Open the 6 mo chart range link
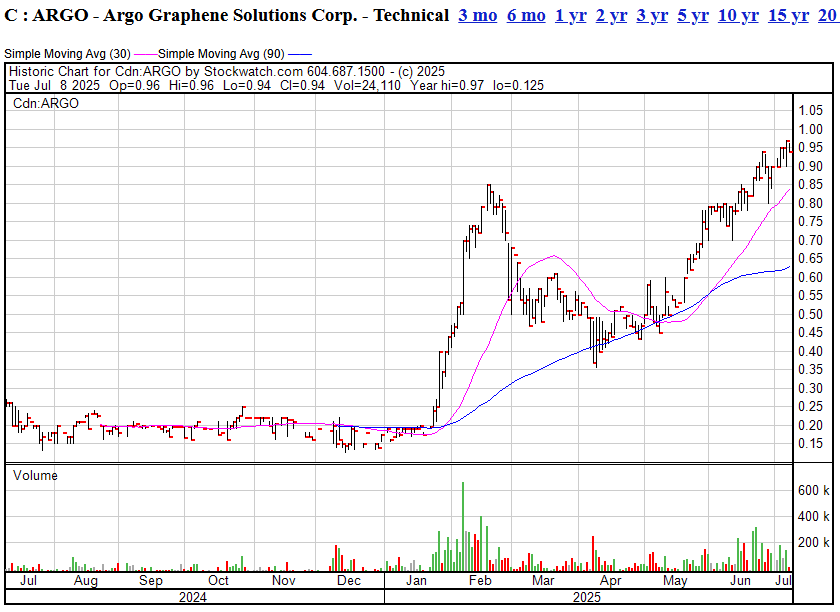Image resolution: width=840 pixels, height=612 pixels. click(526, 16)
